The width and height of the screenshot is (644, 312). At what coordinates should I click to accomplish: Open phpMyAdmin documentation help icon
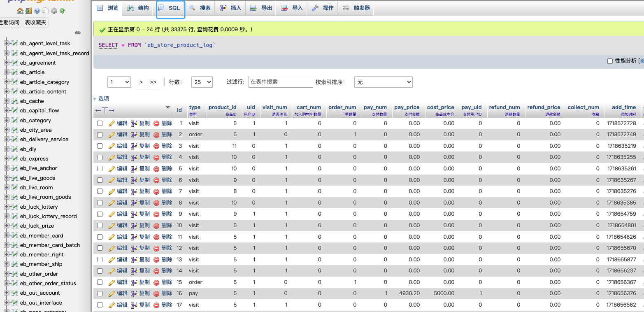(x=37, y=11)
